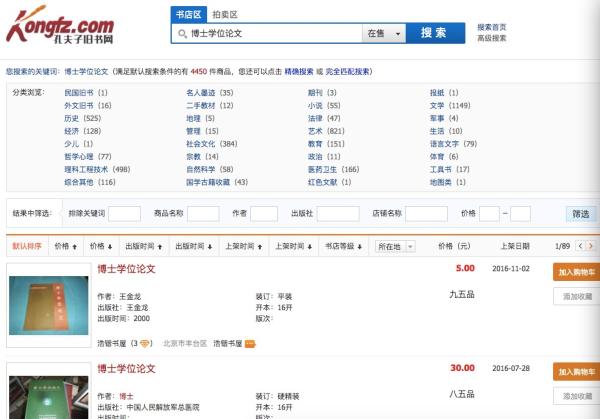600x419 pixels.
Task: Click the 筛选 filter button
Action: coord(580,213)
